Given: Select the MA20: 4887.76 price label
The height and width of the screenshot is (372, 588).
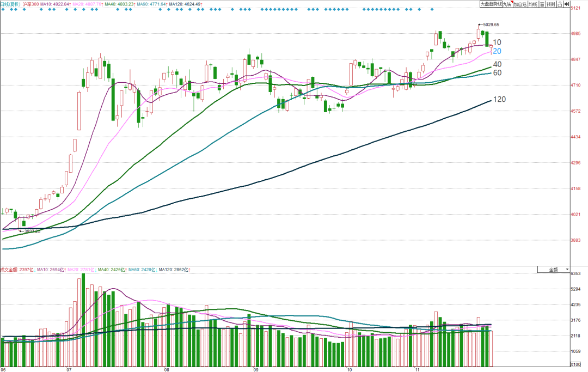Looking at the screenshot, I should click(x=88, y=4).
